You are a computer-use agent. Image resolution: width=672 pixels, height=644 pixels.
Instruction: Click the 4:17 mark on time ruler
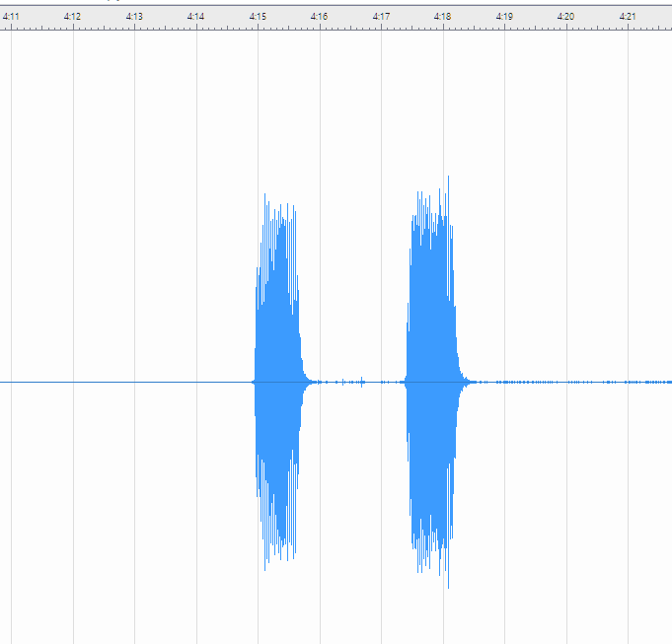point(382,17)
